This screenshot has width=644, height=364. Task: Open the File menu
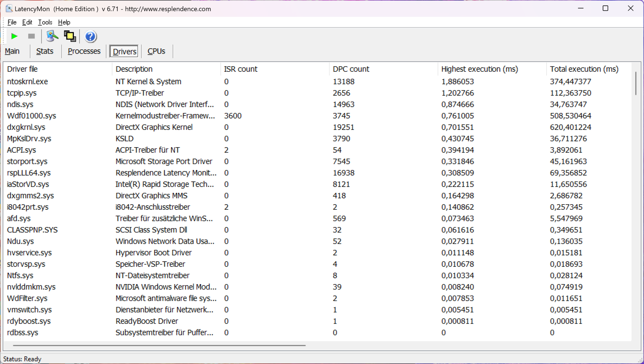click(x=12, y=22)
